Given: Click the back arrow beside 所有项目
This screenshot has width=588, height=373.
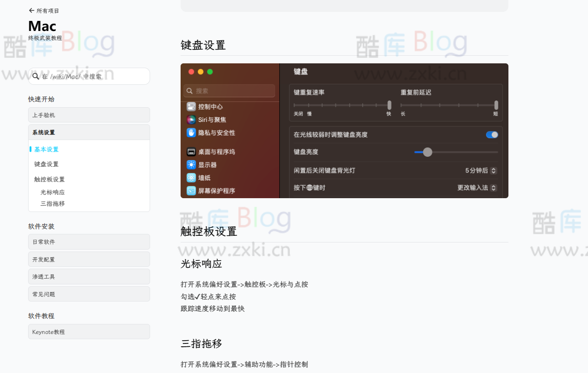Looking at the screenshot, I should pos(31,10).
